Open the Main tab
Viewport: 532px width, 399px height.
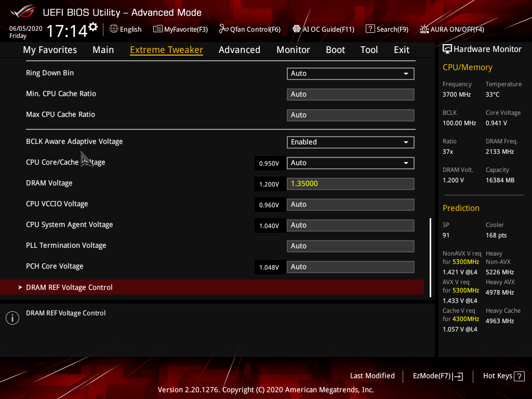[103, 50]
